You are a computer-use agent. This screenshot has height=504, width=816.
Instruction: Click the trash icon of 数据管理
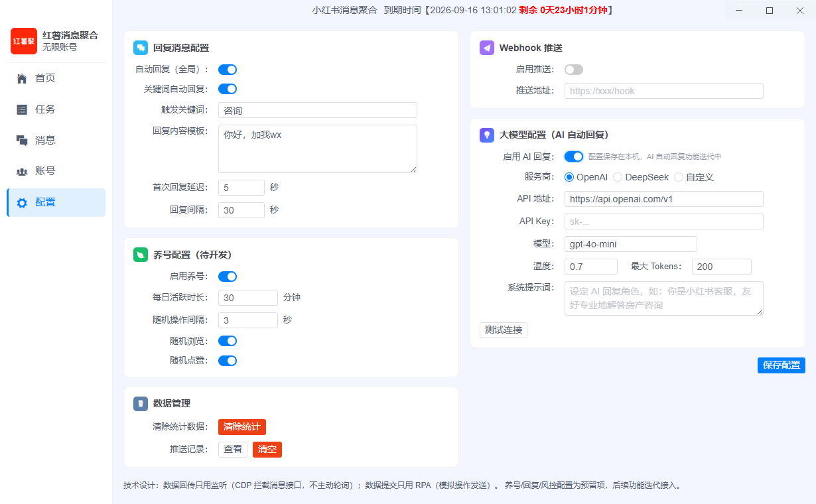tap(141, 403)
